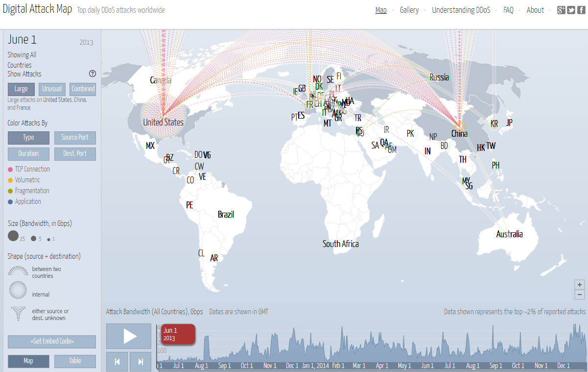Click the June 1 date heading
Screen dimensions: 588x372
click(22, 40)
